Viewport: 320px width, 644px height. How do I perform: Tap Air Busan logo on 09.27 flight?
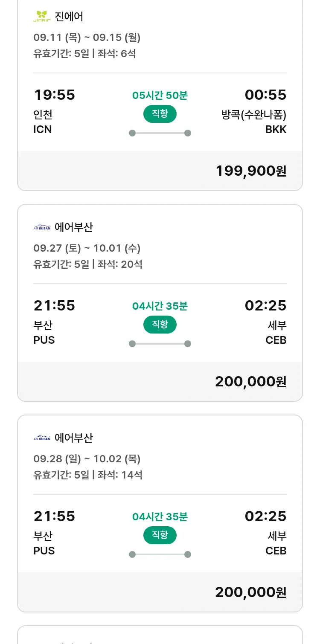pos(42,227)
